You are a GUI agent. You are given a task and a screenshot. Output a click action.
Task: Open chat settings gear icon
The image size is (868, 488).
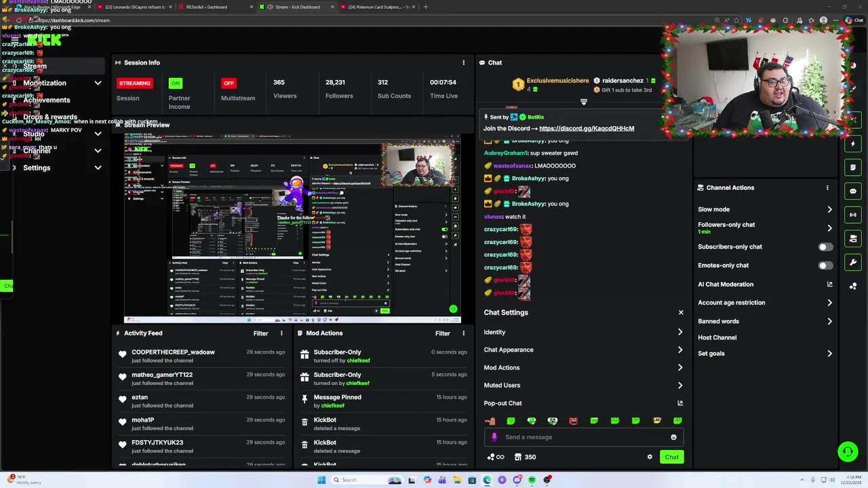pyautogui.click(x=650, y=457)
